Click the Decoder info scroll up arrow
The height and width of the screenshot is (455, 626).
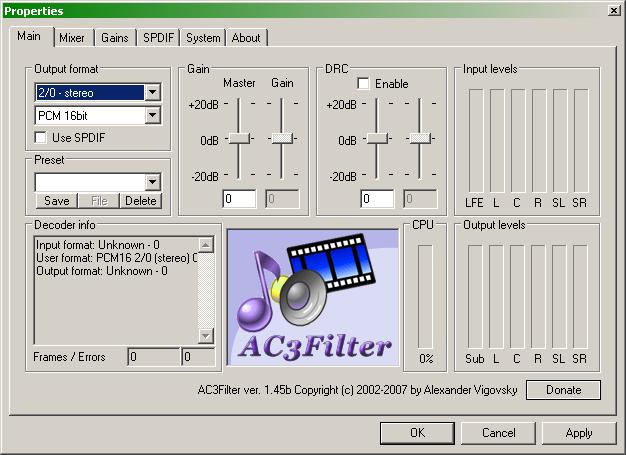pos(206,245)
